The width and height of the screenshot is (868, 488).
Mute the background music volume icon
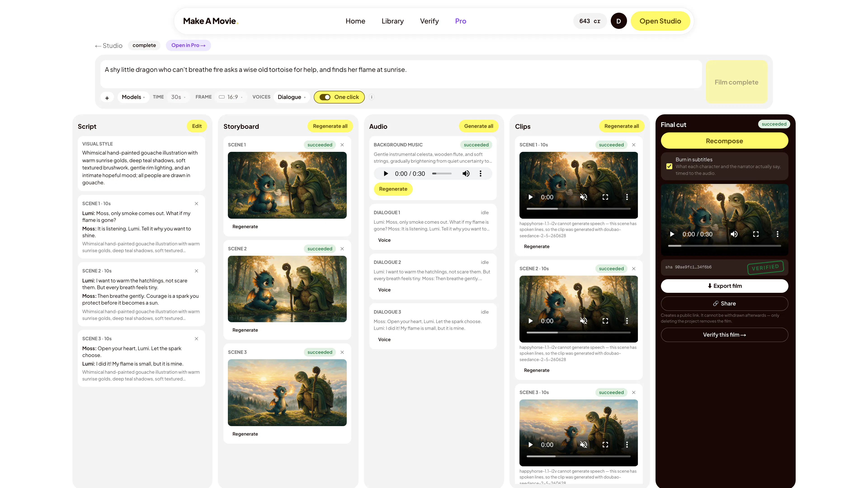click(x=466, y=174)
